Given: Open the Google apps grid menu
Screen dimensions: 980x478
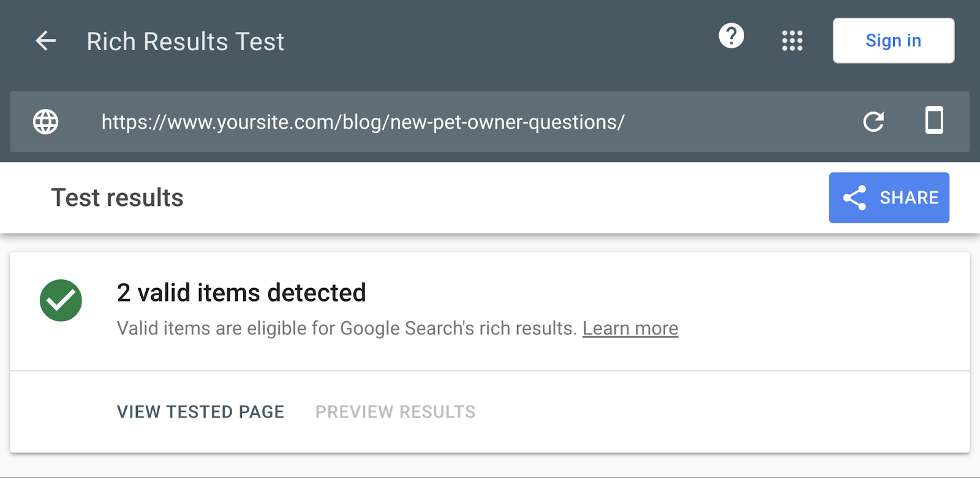Looking at the screenshot, I should (792, 40).
